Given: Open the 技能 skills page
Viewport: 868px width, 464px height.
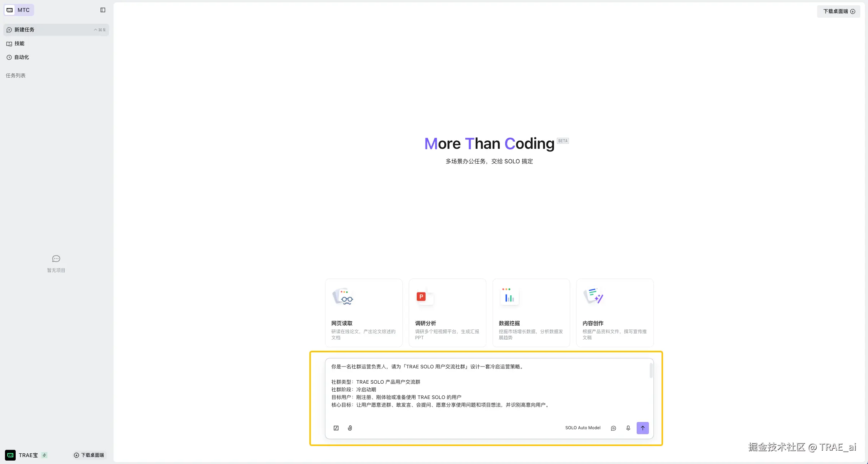Looking at the screenshot, I should (x=56, y=44).
